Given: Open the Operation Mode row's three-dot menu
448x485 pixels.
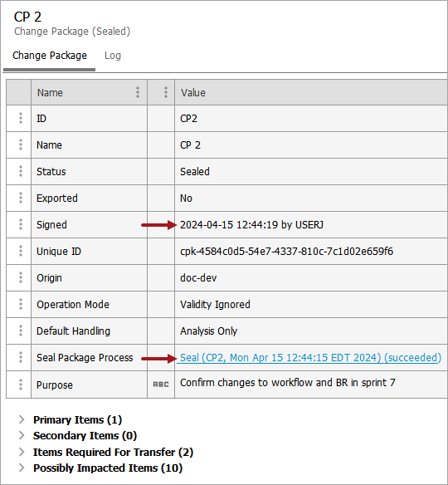Looking at the screenshot, I should (x=21, y=304).
